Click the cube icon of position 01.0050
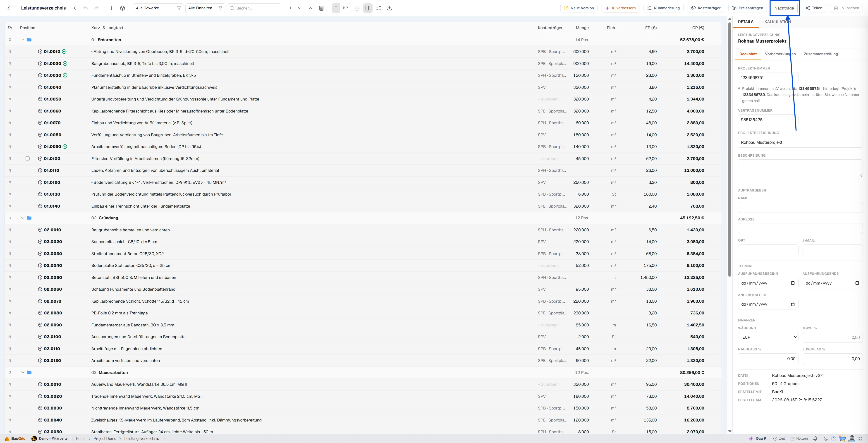The image size is (868, 443). (x=40, y=99)
